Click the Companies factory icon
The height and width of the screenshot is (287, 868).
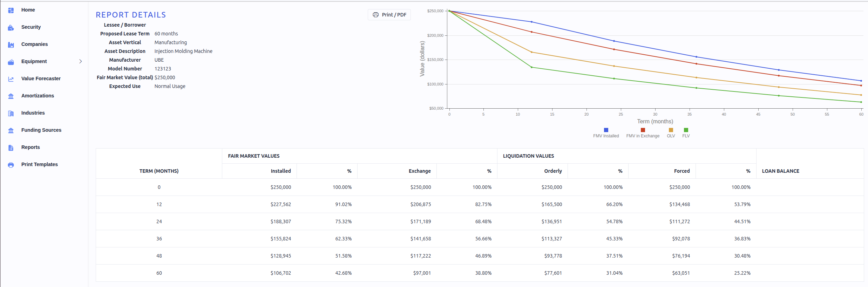pyautogui.click(x=11, y=45)
